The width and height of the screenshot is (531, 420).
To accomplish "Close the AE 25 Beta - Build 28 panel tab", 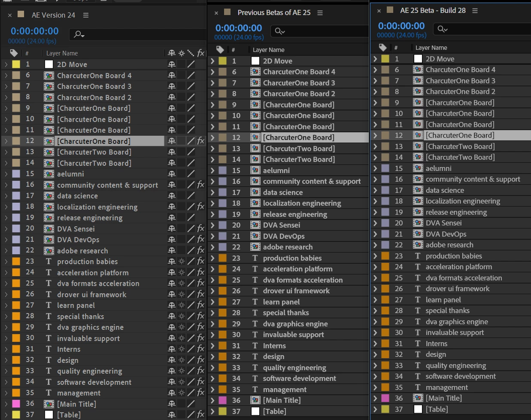I will [x=379, y=11].
